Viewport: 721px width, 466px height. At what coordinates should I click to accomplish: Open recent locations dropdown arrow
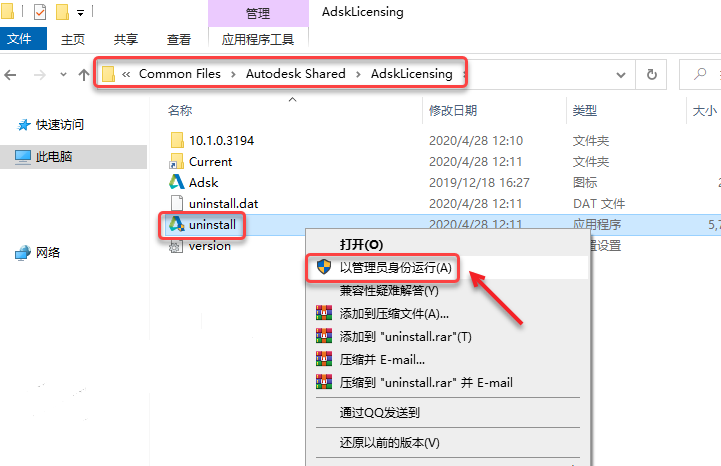pyautogui.click(x=63, y=75)
